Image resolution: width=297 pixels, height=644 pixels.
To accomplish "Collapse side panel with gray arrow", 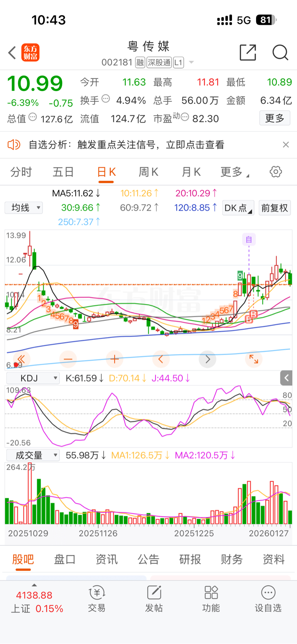I will click(x=286, y=378).
